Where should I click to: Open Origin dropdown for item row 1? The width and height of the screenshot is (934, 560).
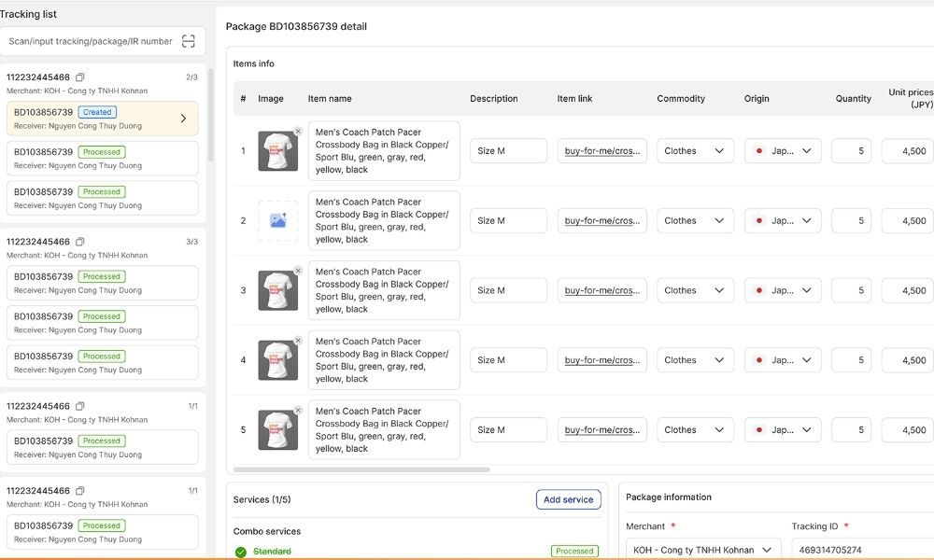pyautogui.click(x=783, y=150)
